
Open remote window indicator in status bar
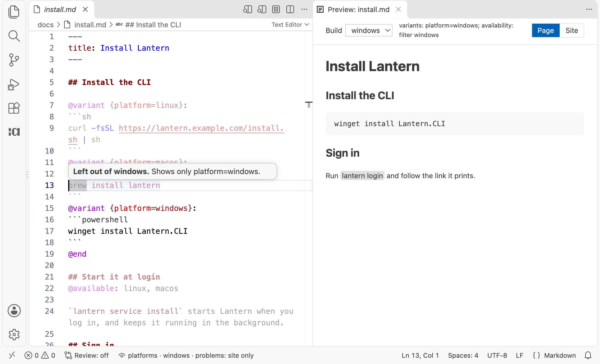click(12, 355)
